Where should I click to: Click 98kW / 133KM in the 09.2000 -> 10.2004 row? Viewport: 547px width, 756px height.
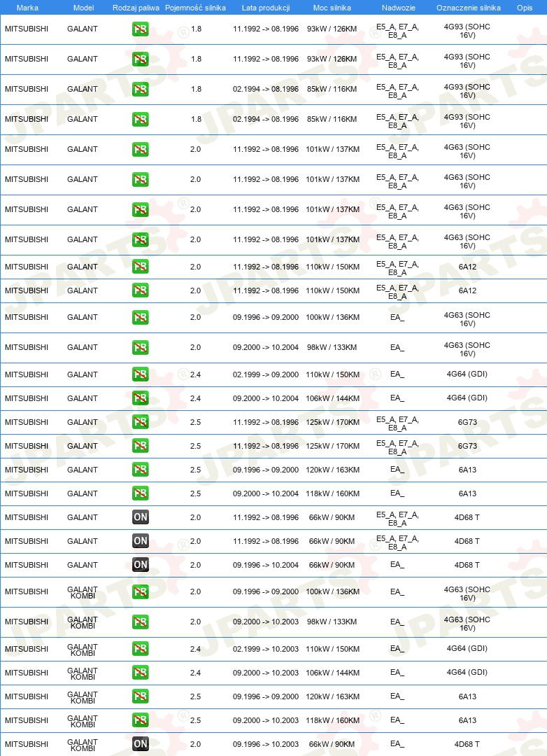332,348
